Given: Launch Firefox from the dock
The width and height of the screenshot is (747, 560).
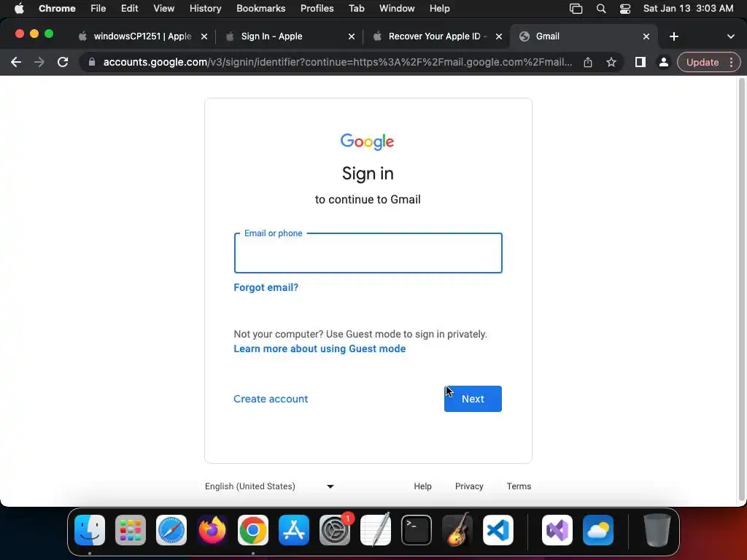Looking at the screenshot, I should tap(212, 530).
